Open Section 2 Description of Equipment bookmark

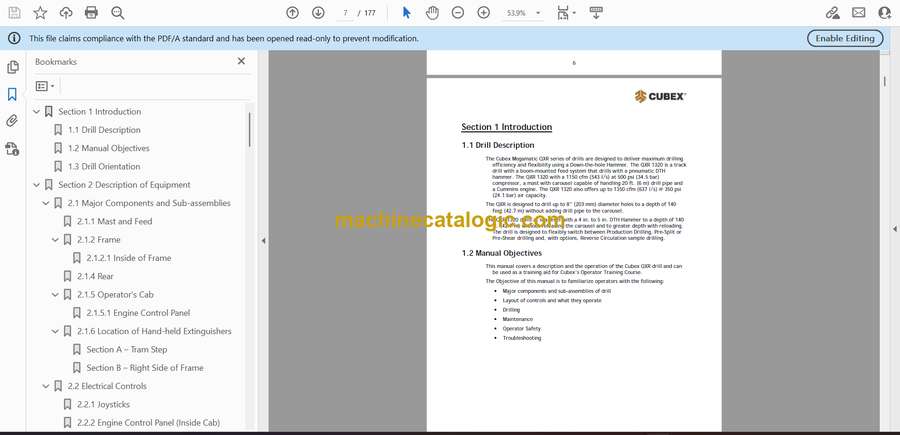124,185
